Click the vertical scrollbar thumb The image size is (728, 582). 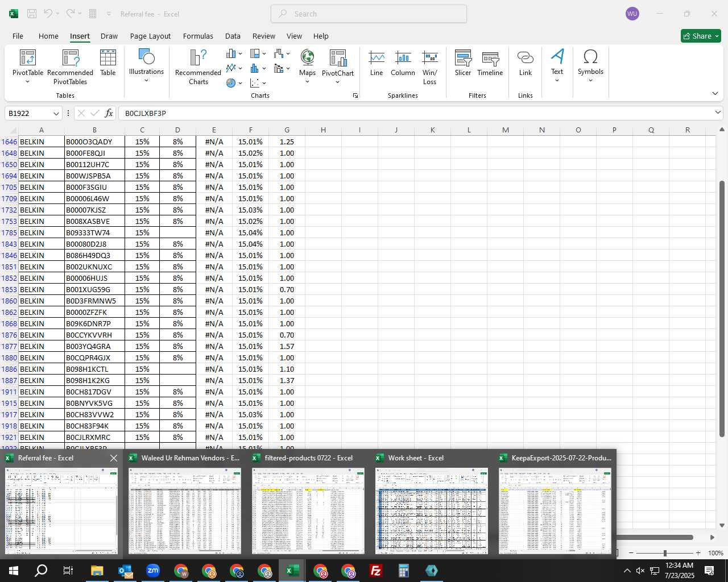point(722,309)
